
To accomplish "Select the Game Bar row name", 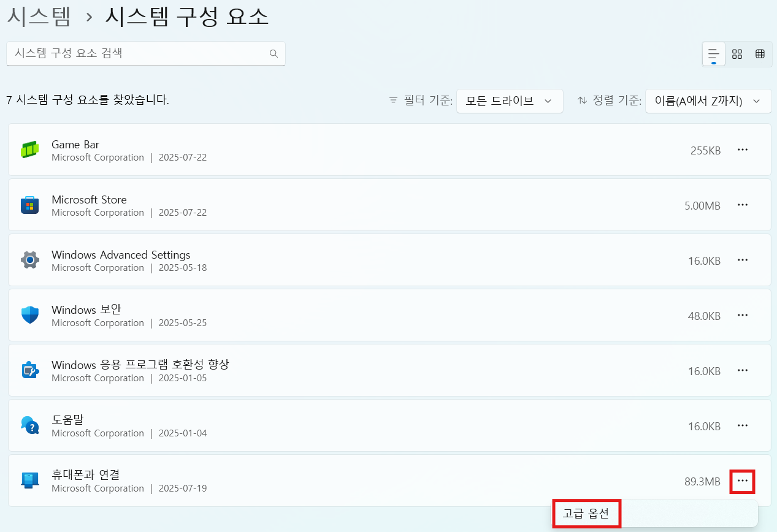I will tap(75, 145).
